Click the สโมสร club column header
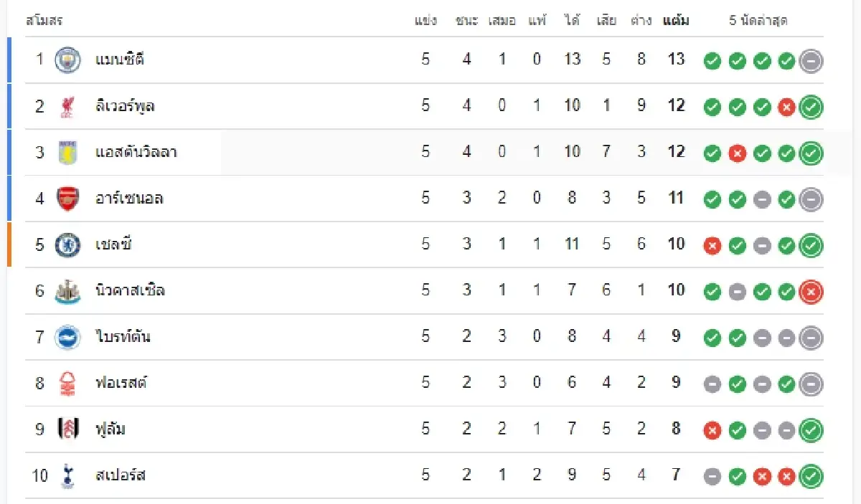 coord(44,21)
